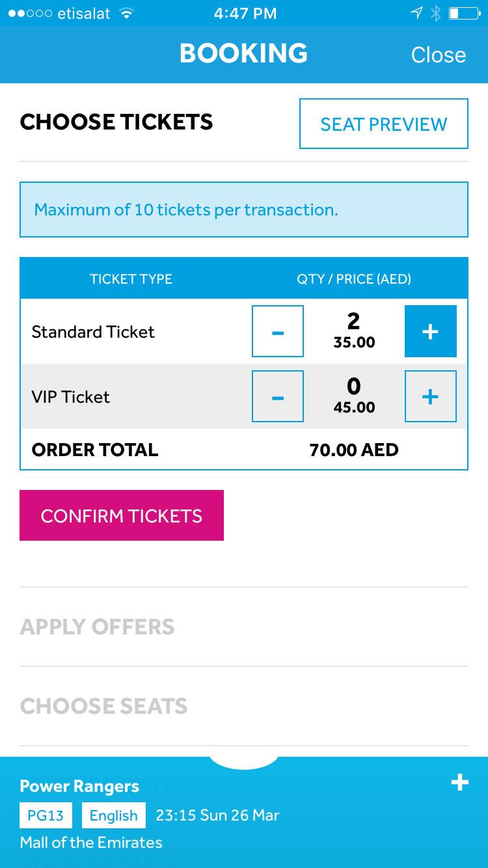Expand the Apply Offers section
Viewport: 488px width, 868px height.
98,627
